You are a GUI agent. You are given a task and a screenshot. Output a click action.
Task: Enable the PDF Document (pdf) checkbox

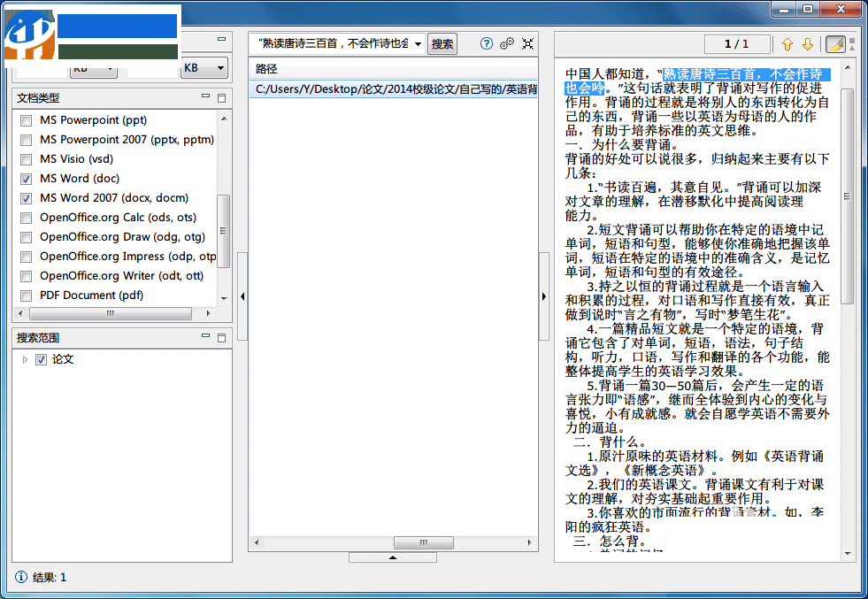[26, 295]
